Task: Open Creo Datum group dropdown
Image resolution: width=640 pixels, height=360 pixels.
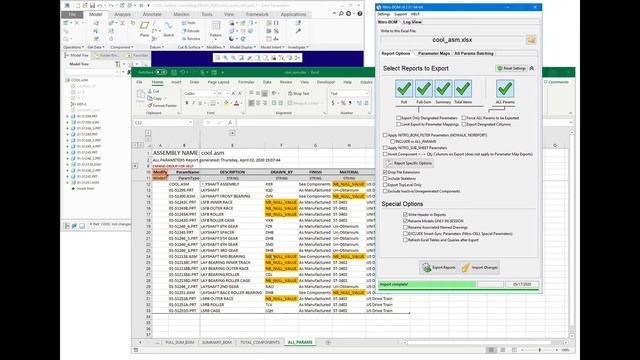Action: pyautogui.click(x=156, y=47)
